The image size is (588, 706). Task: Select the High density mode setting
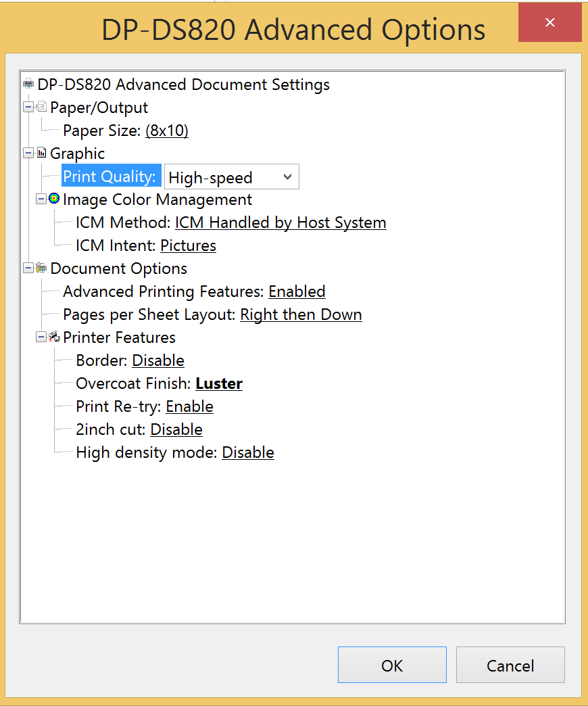pyautogui.click(x=248, y=452)
